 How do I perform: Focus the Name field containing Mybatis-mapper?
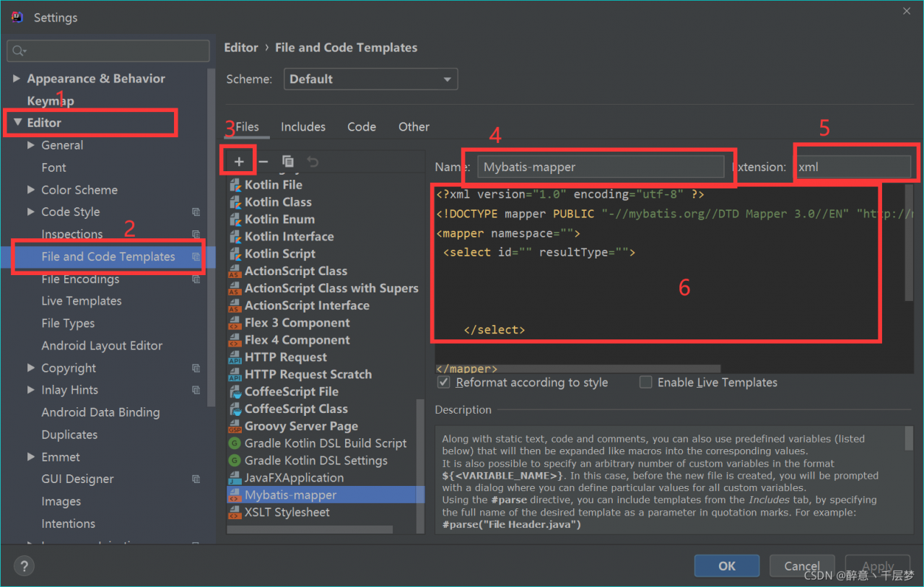click(601, 167)
